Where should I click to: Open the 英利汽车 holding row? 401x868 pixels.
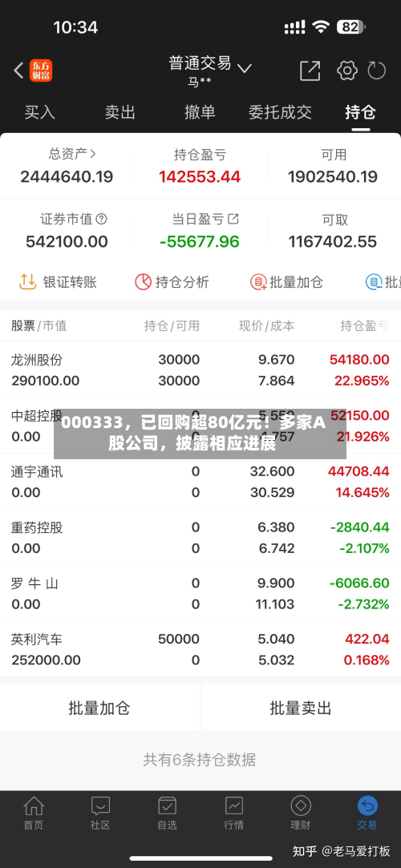coord(200,649)
